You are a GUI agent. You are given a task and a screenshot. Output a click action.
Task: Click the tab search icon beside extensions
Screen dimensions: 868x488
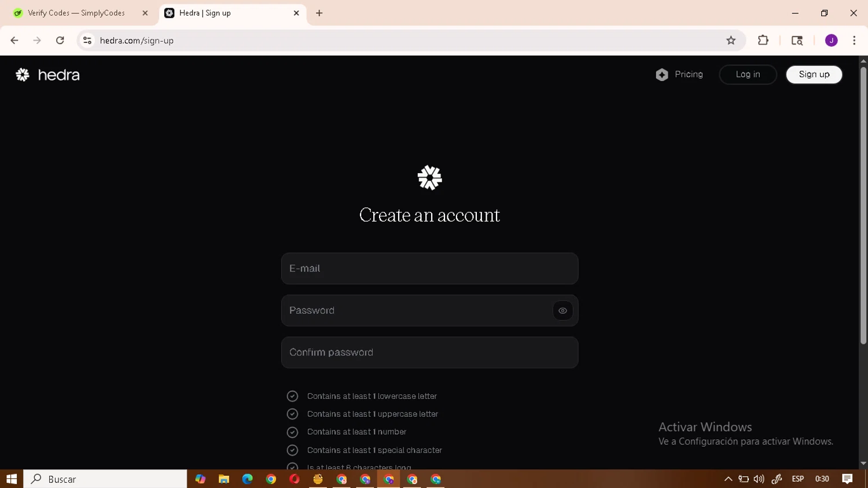pos(797,41)
